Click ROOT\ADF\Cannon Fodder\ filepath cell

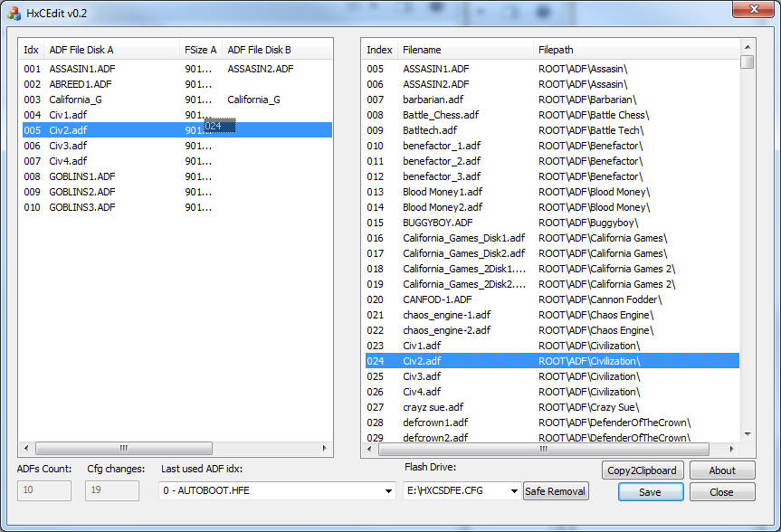pos(600,299)
